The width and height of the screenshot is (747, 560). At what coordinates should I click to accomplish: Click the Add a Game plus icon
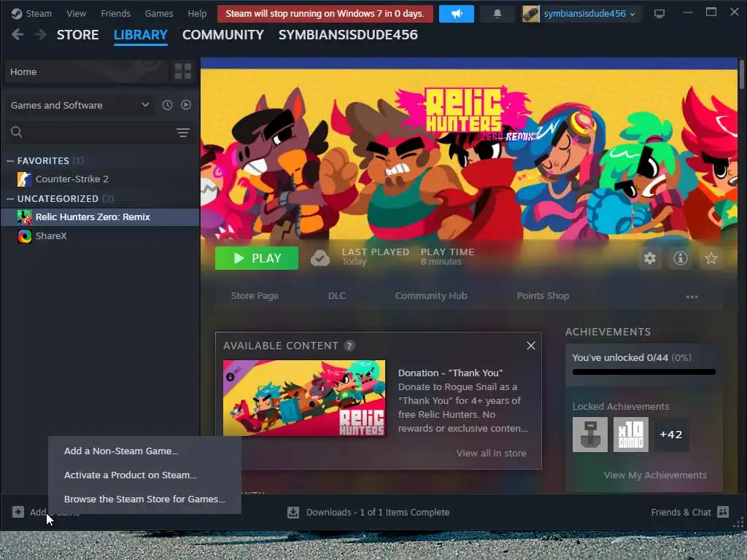click(18, 512)
